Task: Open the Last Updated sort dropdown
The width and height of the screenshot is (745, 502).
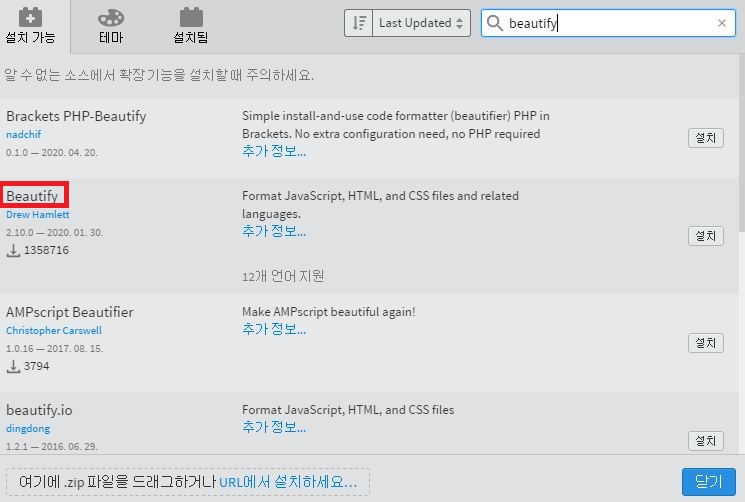Action: [421, 23]
